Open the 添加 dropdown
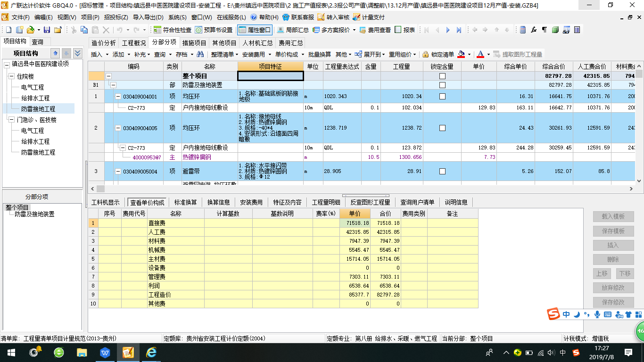The width and height of the screenshot is (644, 362). coord(121,54)
